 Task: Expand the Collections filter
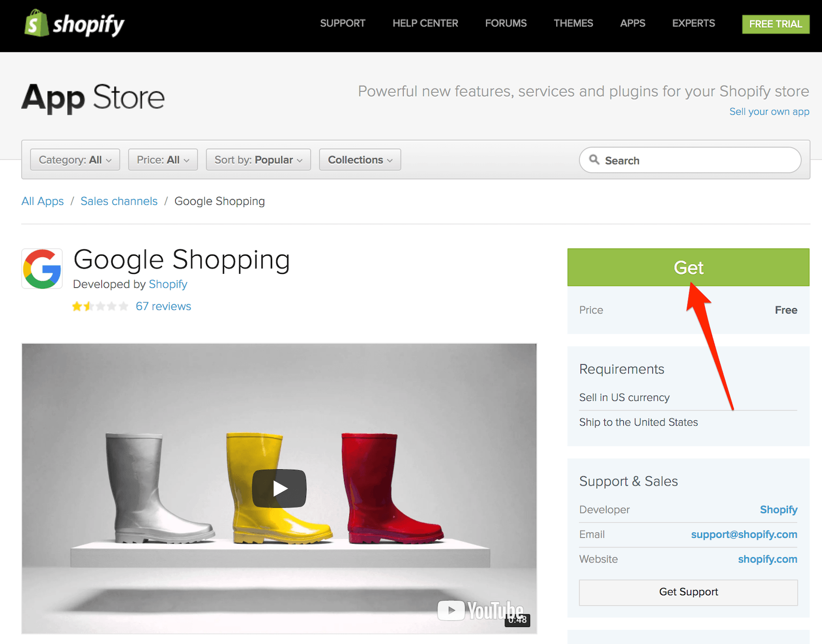tap(359, 159)
